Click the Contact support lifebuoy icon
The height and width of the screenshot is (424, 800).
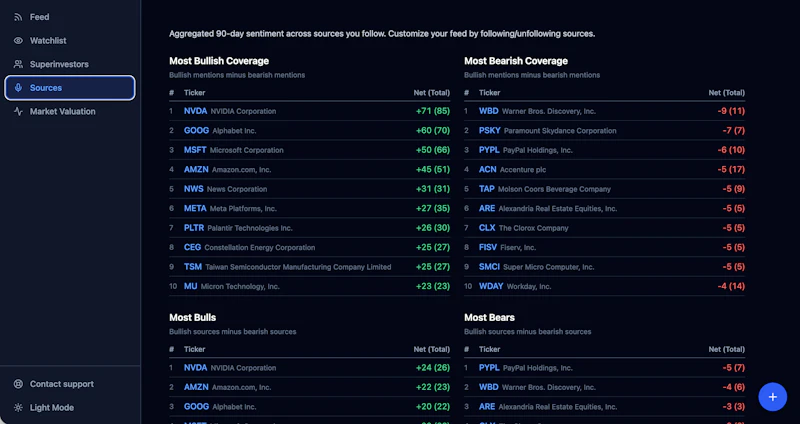pyautogui.click(x=18, y=384)
